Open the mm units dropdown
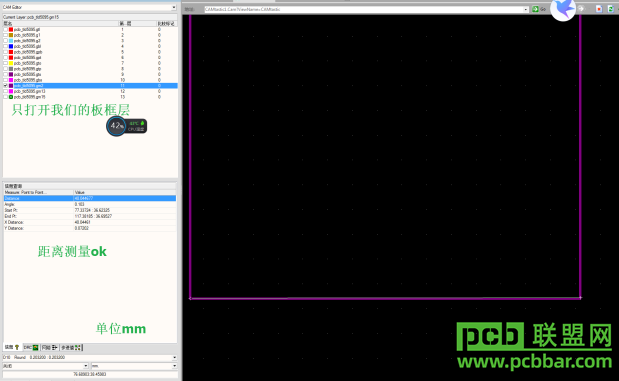The height and width of the screenshot is (381, 619). click(x=174, y=366)
